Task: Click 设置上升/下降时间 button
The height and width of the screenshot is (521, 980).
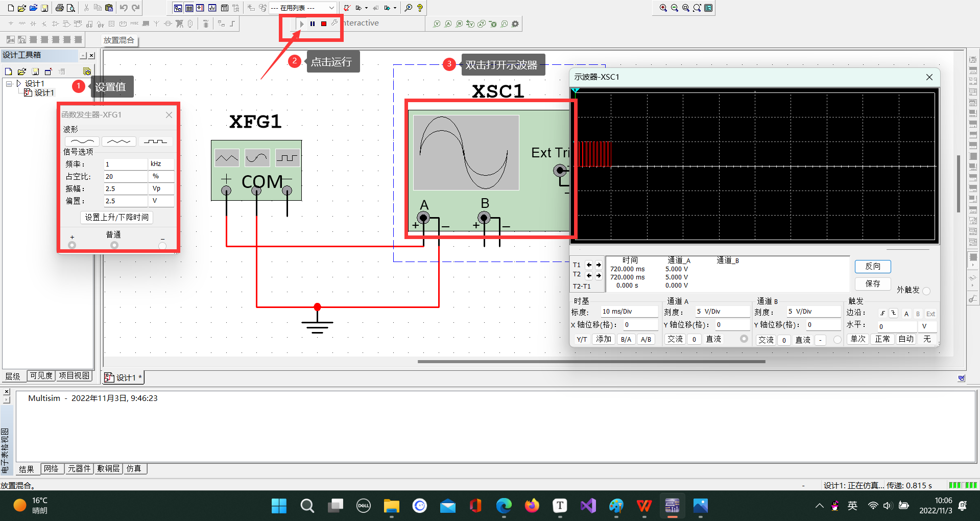Action: click(117, 217)
